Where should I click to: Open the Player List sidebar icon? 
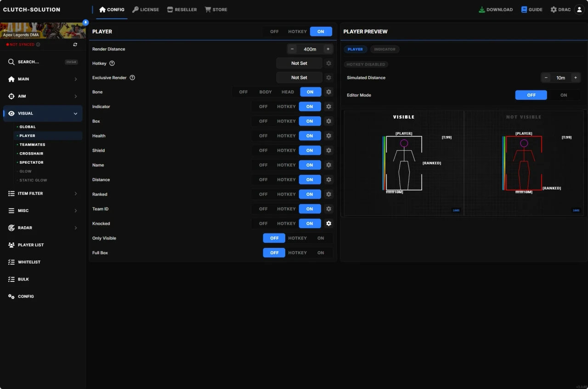(11, 245)
